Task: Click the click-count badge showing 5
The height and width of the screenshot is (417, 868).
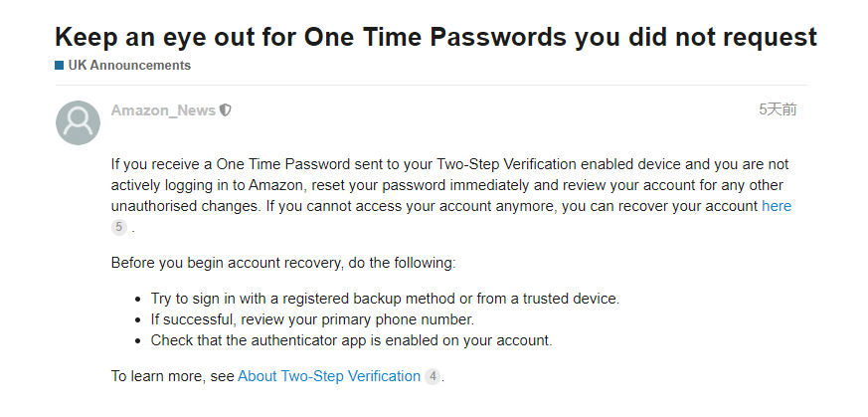Action: point(119,227)
